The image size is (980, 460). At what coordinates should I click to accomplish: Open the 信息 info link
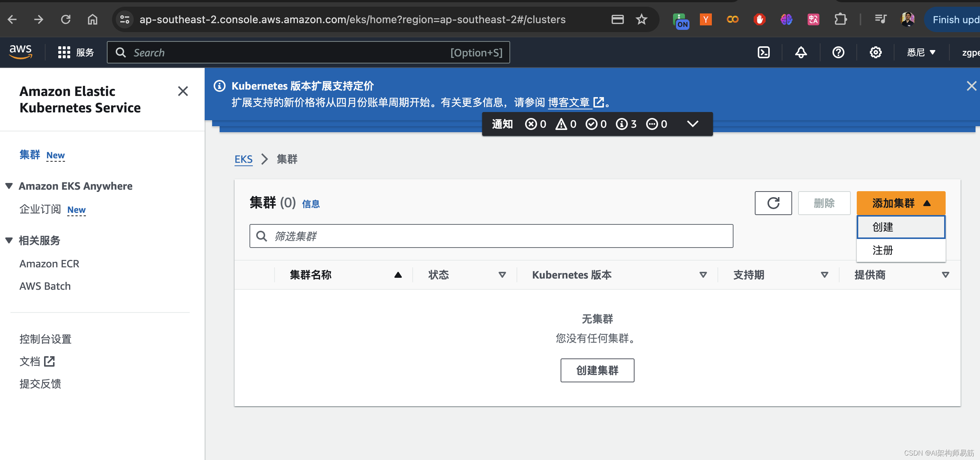click(x=311, y=204)
